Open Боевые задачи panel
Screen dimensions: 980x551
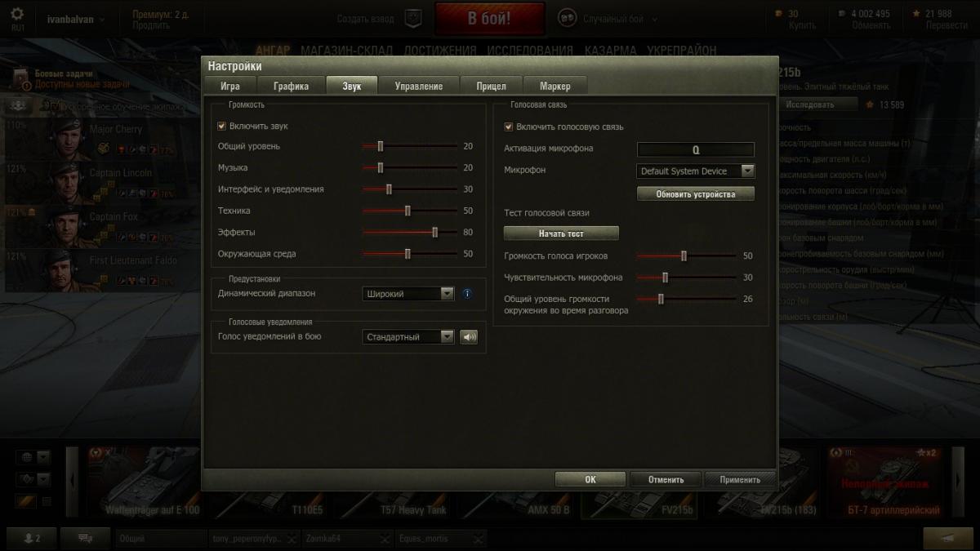(71, 78)
